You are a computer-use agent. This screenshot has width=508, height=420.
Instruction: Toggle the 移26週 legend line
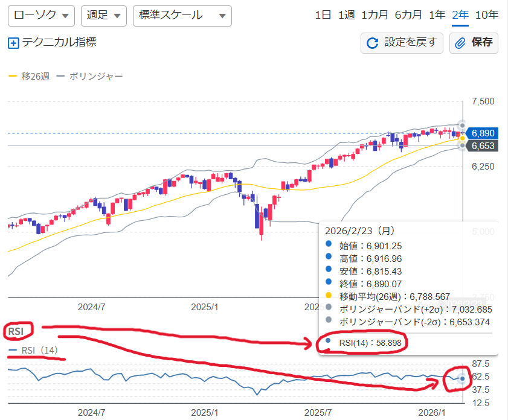(x=29, y=77)
